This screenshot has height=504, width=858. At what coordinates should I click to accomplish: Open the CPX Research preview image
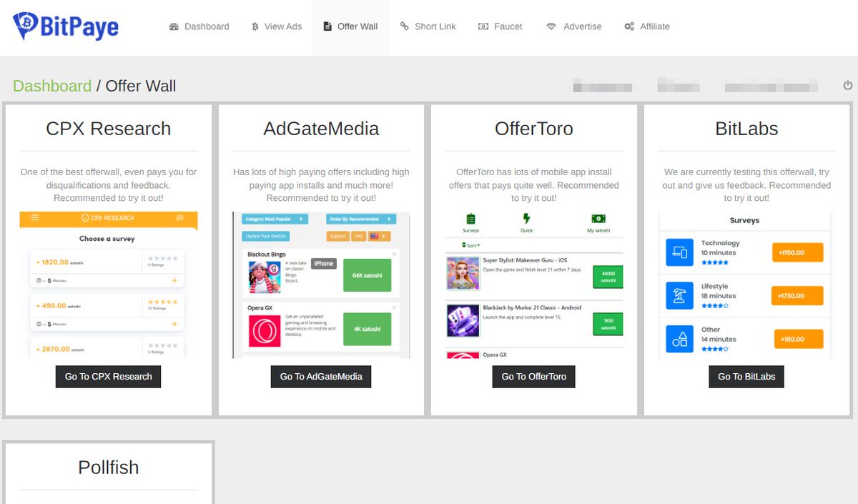[109, 285]
